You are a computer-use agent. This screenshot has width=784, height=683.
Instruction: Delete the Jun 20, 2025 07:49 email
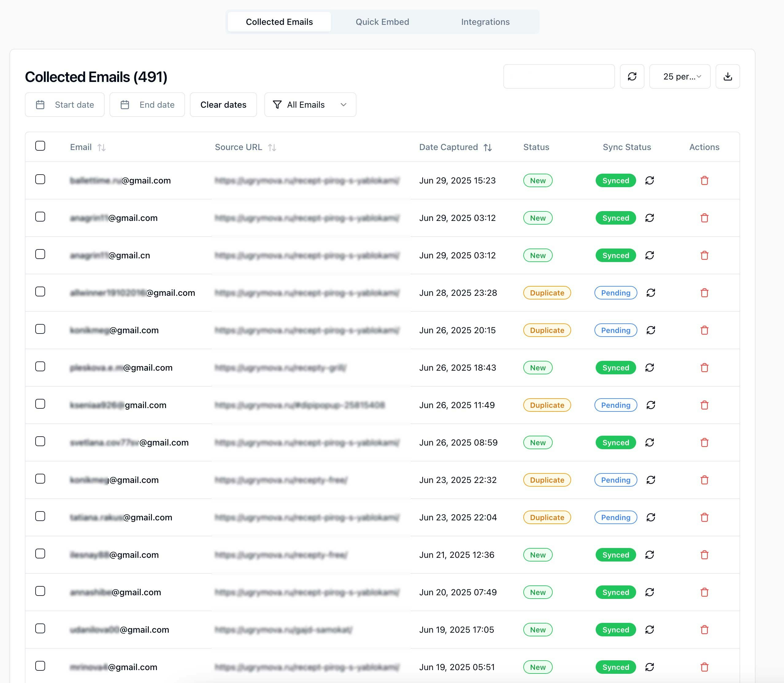click(x=704, y=592)
